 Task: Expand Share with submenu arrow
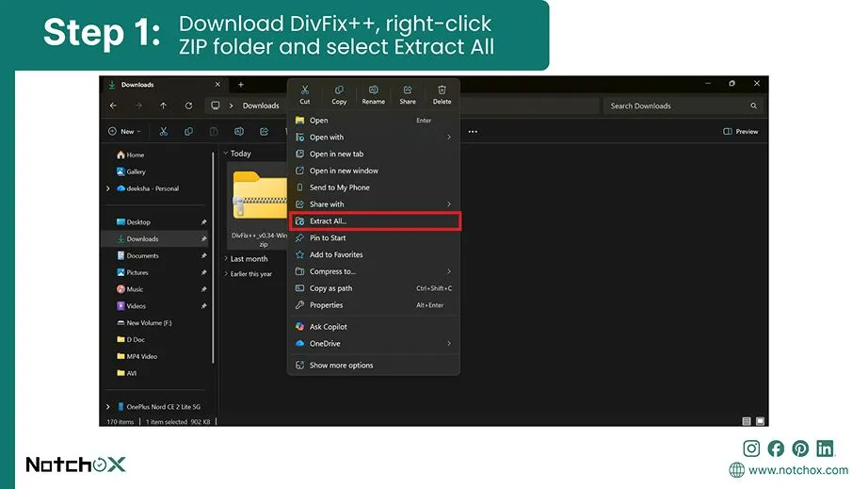(x=449, y=204)
